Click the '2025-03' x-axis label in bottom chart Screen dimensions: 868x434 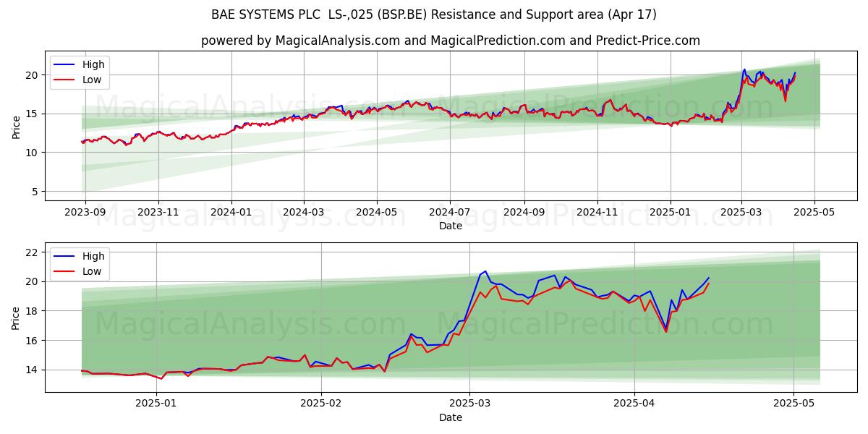click(x=469, y=405)
